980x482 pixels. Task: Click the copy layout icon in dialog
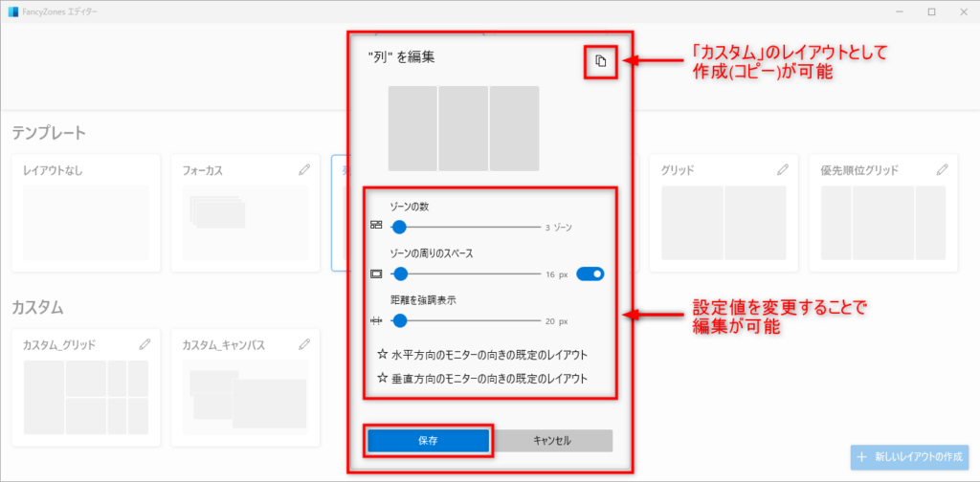pos(600,62)
